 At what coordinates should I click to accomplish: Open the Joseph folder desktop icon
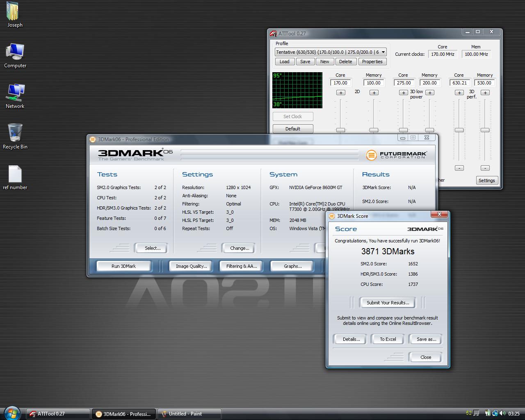(x=15, y=15)
